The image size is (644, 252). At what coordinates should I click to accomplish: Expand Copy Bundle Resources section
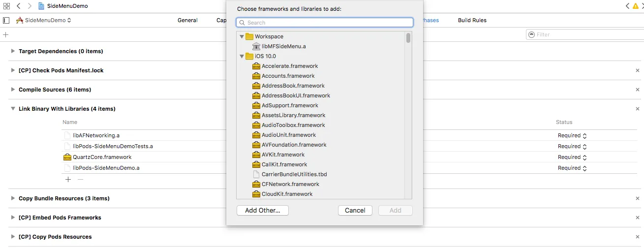(13, 198)
